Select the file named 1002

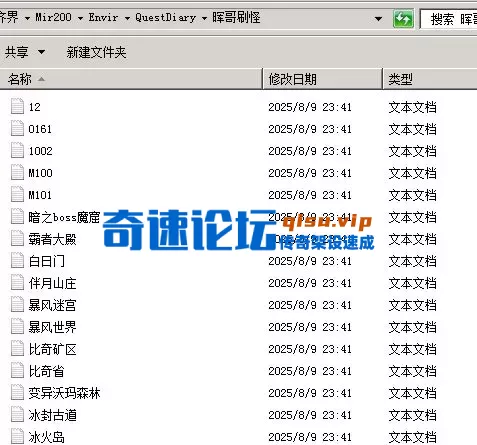coord(40,151)
